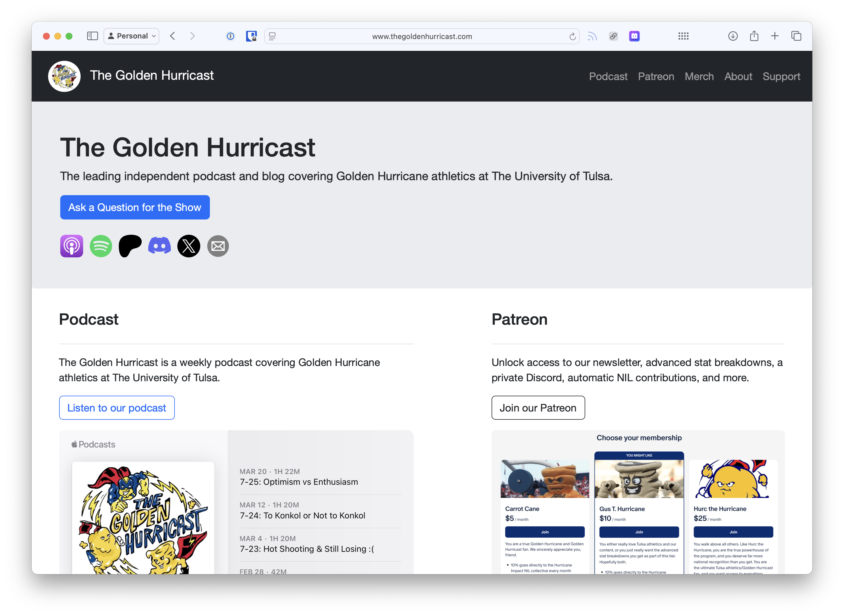
Task: Click the RSS feed extension icon
Action: click(x=592, y=36)
